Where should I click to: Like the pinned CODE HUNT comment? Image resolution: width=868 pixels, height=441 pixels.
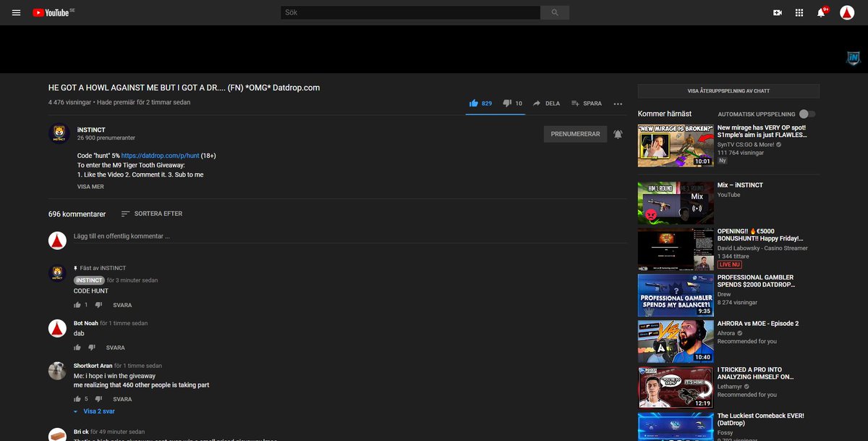tap(77, 305)
